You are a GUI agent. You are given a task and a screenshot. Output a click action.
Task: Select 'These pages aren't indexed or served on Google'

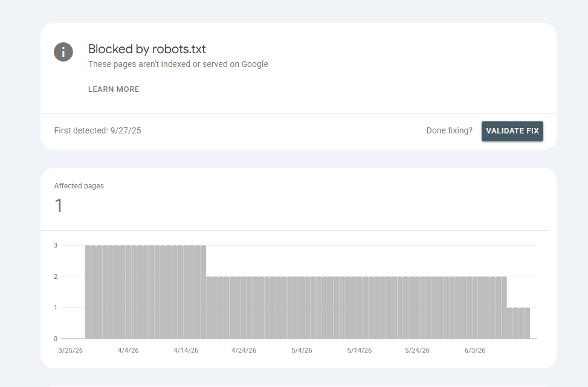tap(178, 64)
